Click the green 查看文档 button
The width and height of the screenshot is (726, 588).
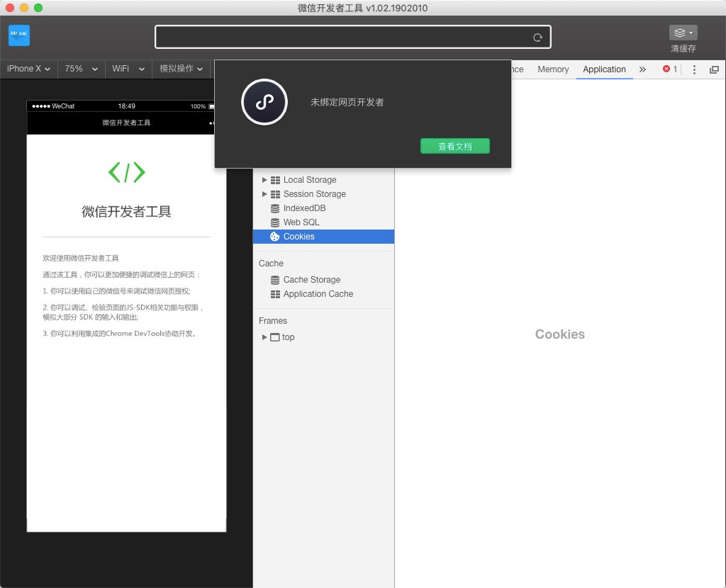(x=454, y=146)
